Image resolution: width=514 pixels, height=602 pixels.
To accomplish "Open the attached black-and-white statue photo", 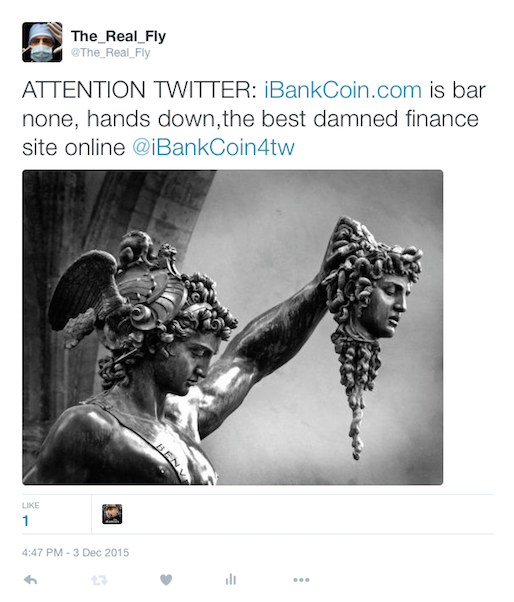I will pos(233,327).
